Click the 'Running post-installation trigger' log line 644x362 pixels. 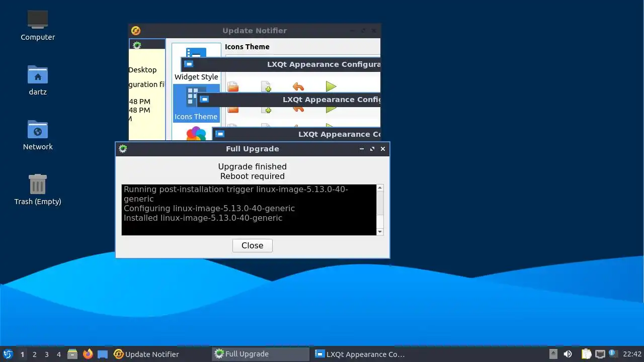236,194
